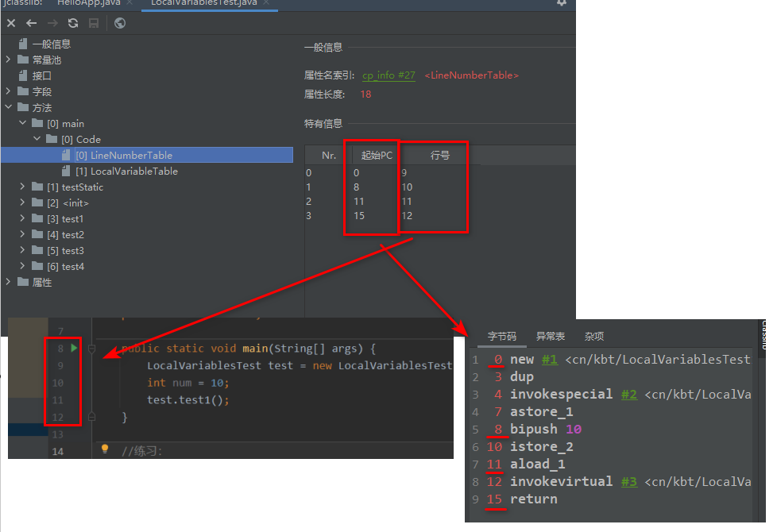
Task: Click start PC value 8 in table
Action: click(356, 187)
